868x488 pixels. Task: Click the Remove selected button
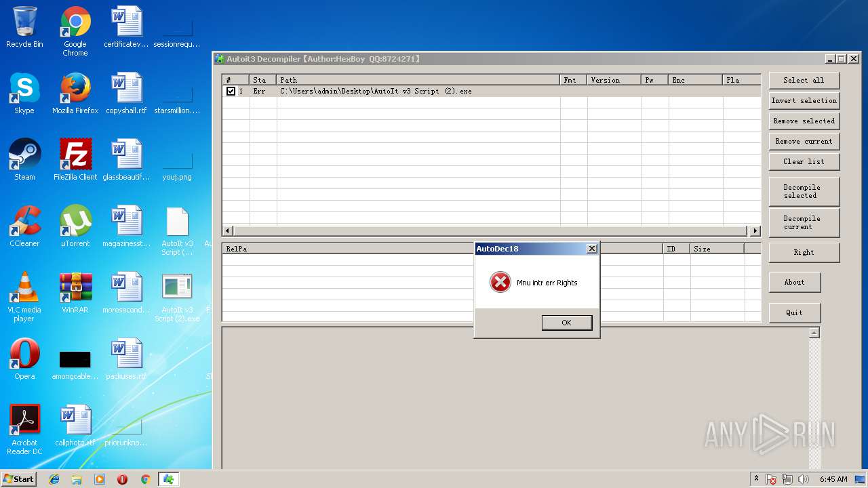[804, 121]
